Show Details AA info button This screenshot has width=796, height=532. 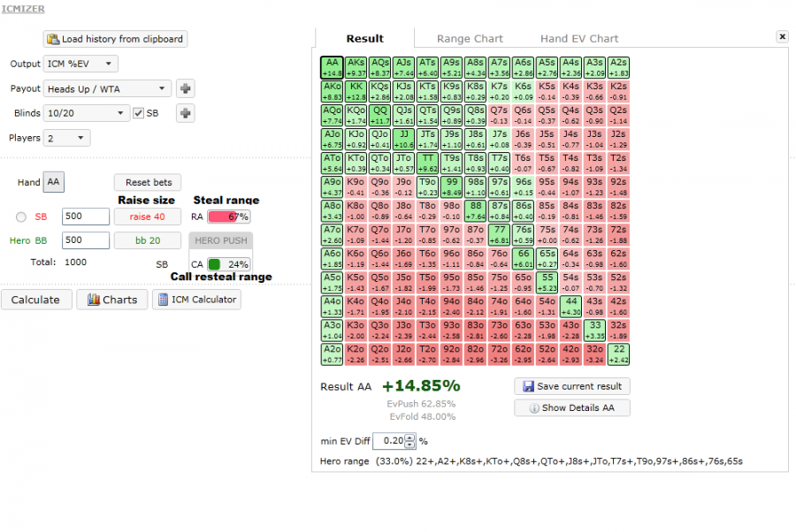pyautogui.click(x=571, y=407)
